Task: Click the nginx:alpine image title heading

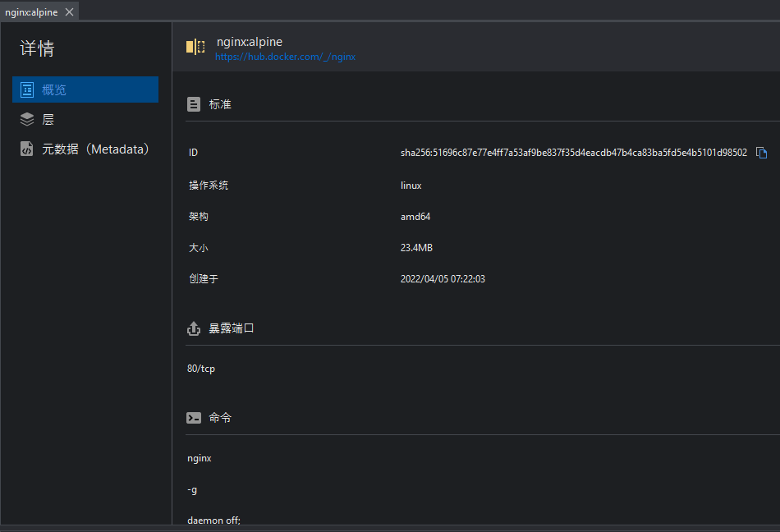Action: tap(250, 42)
